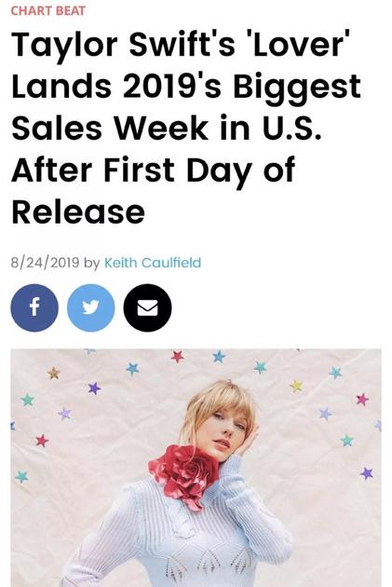Click the word 'Release' in the headline

click(78, 212)
